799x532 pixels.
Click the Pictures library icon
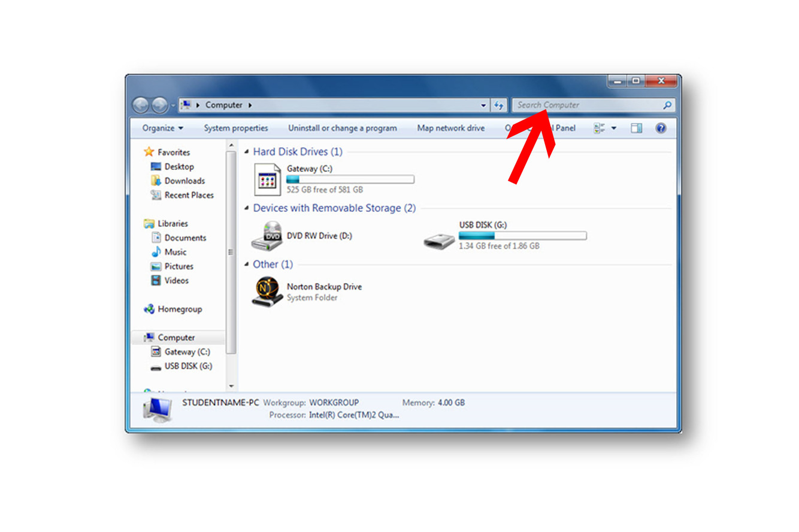click(156, 266)
